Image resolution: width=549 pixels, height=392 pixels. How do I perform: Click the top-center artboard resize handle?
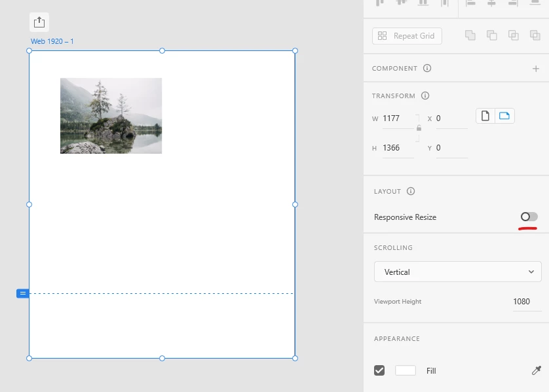click(x=162, y=50)
